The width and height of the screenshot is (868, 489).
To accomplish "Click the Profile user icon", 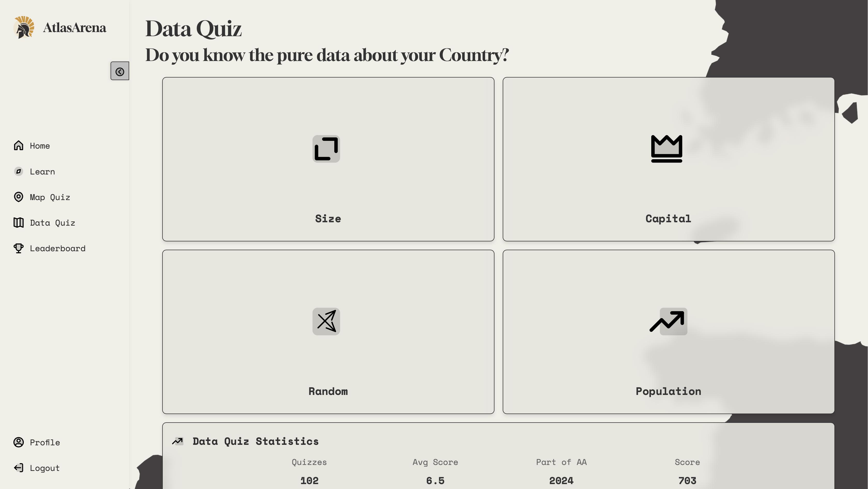I will pyautogui.click(x=19, y=442).
